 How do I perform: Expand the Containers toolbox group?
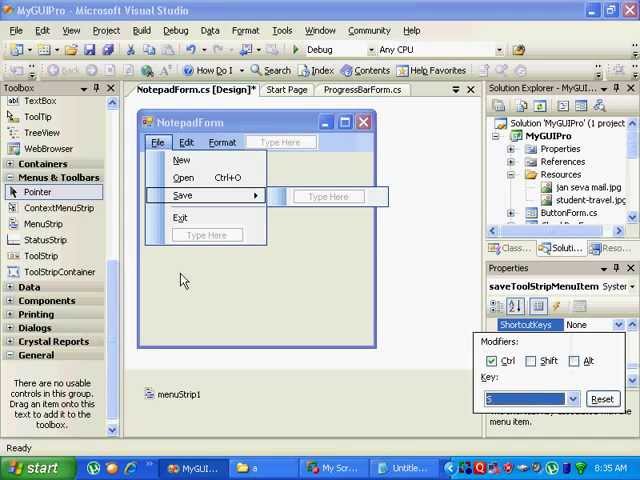click(x=10, y=164)
